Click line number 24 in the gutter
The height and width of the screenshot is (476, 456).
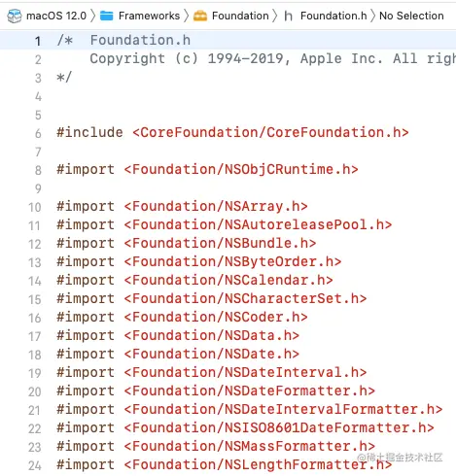coord(35,465)
